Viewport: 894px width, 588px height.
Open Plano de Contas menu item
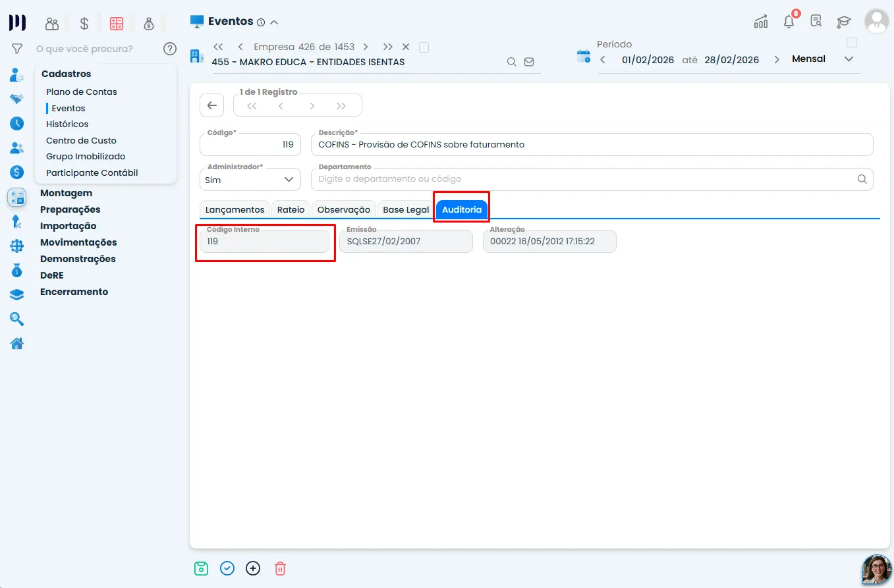pyautogui.click(x=82, y=92)
